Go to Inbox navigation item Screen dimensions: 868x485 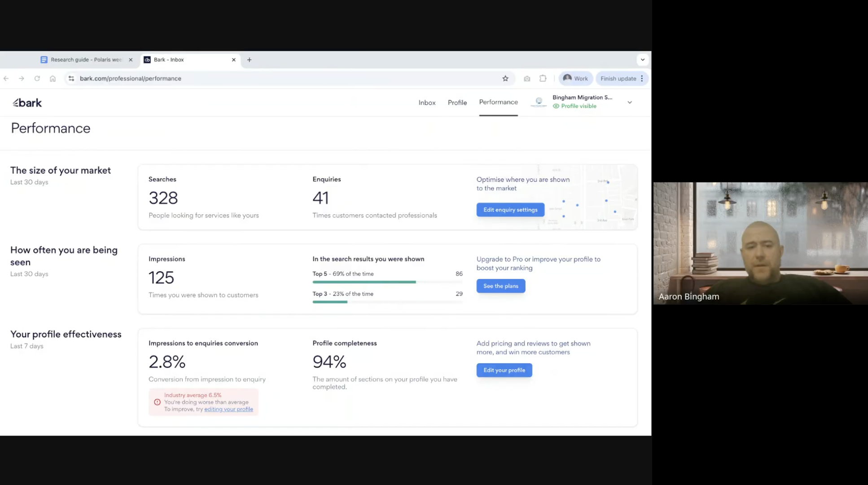(x=427, y=103)
